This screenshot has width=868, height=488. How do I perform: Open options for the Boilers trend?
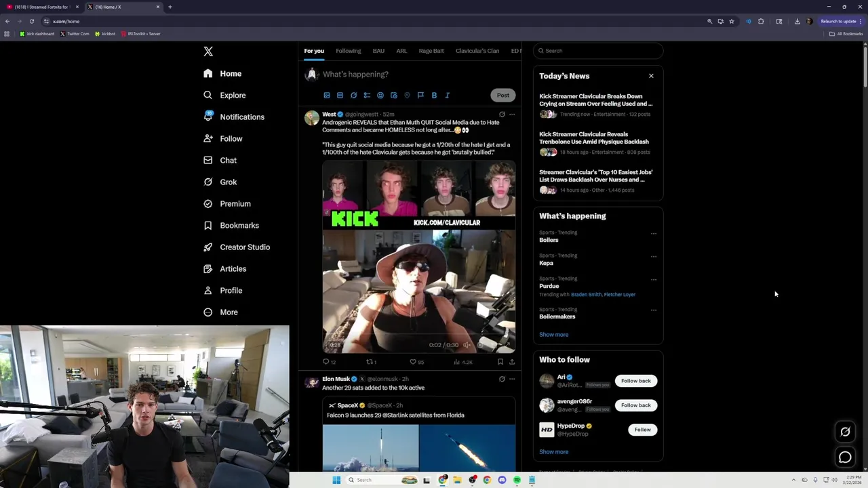(654, 234)
